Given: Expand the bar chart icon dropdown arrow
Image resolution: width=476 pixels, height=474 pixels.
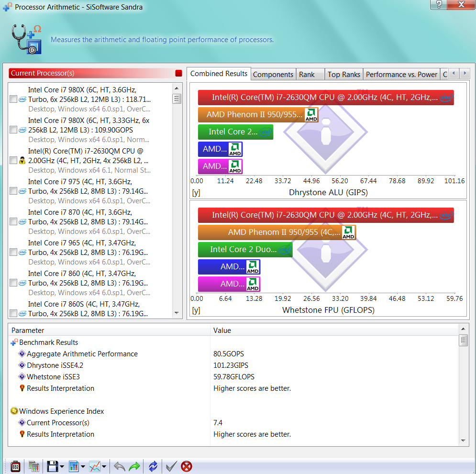Looking at the screenshot, I should click(83, 466).
